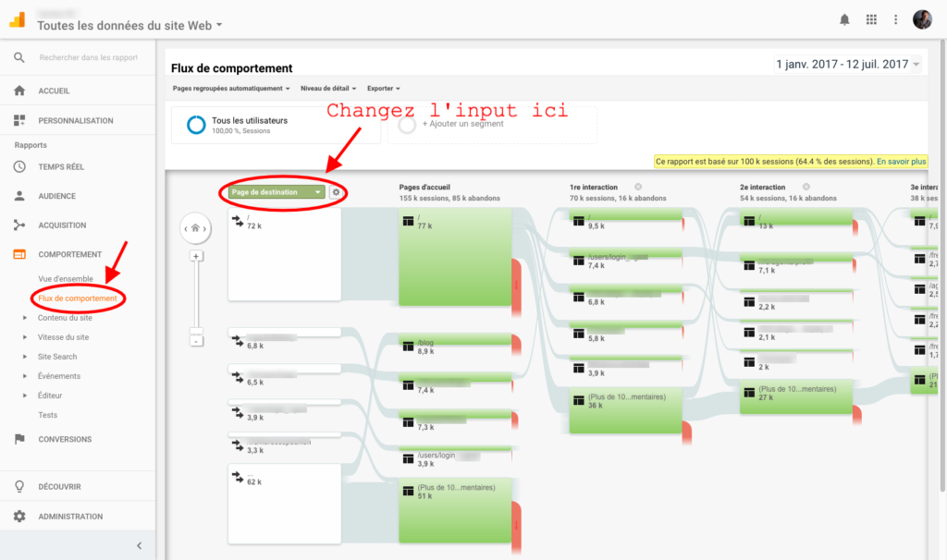The height and width of the screenshot is (560, 947).
Task: Collapse the sidebar with the chevron arrow
Action: (140, 545)
